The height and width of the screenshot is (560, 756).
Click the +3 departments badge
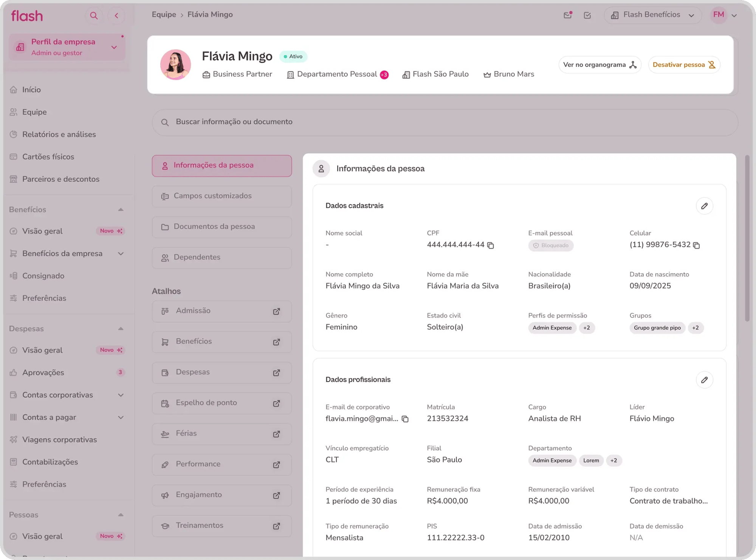coord(384,75)
